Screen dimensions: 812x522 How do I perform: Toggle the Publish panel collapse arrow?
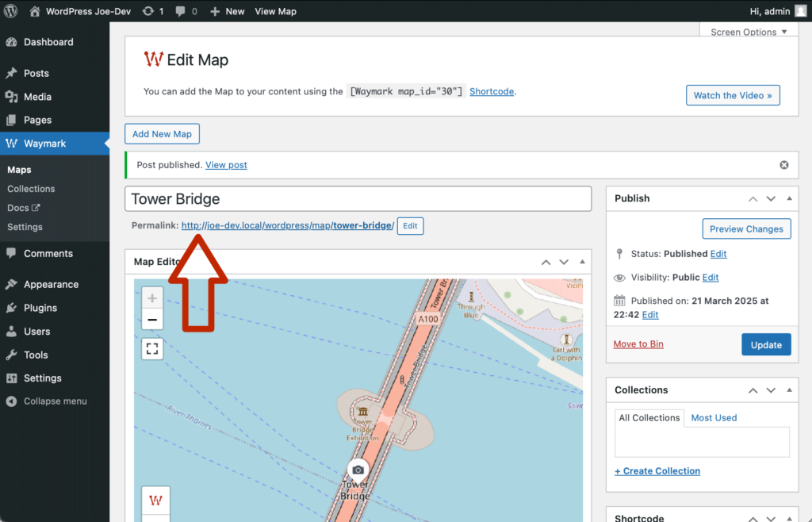(x=788, y=198)
